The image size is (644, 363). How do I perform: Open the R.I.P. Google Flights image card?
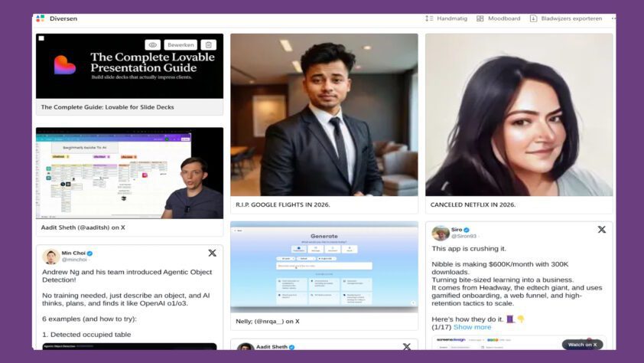coord(324,115)
